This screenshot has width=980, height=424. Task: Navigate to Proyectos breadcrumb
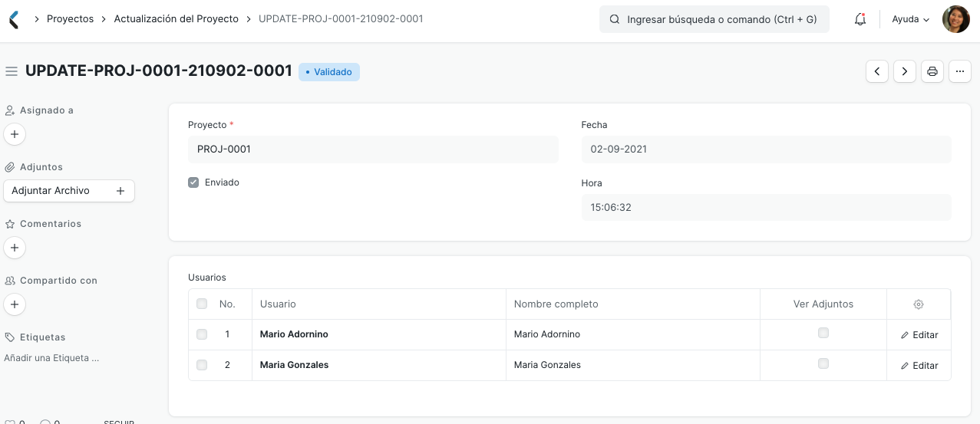pyautogui.click(x=70, y=18)
